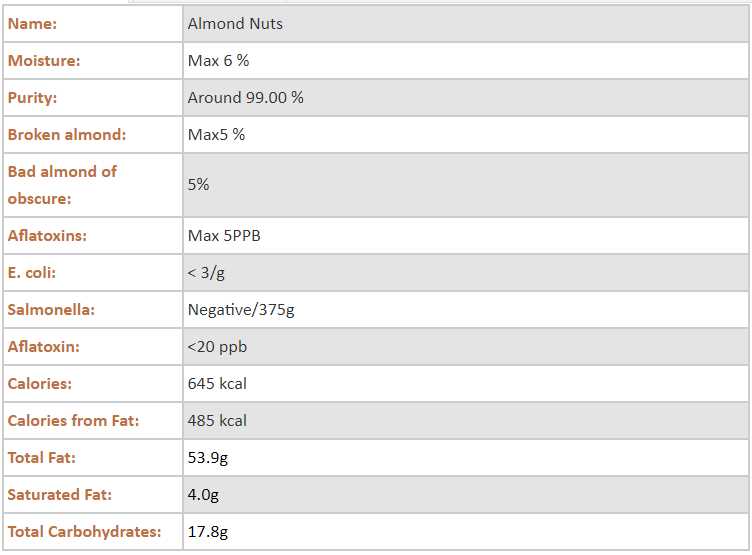Select the 'Max 5PPB' aflatoxins value

click(224, 236)
